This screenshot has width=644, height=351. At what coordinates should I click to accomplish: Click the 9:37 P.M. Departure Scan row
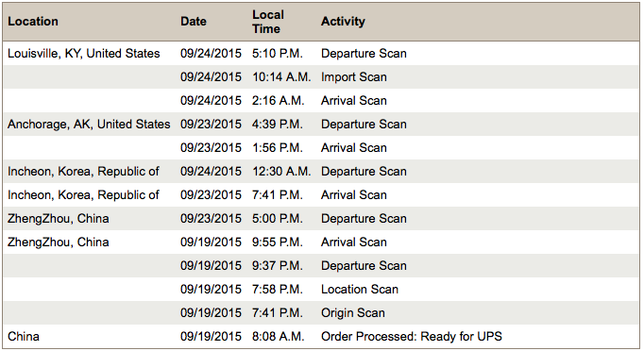[321, 266]
